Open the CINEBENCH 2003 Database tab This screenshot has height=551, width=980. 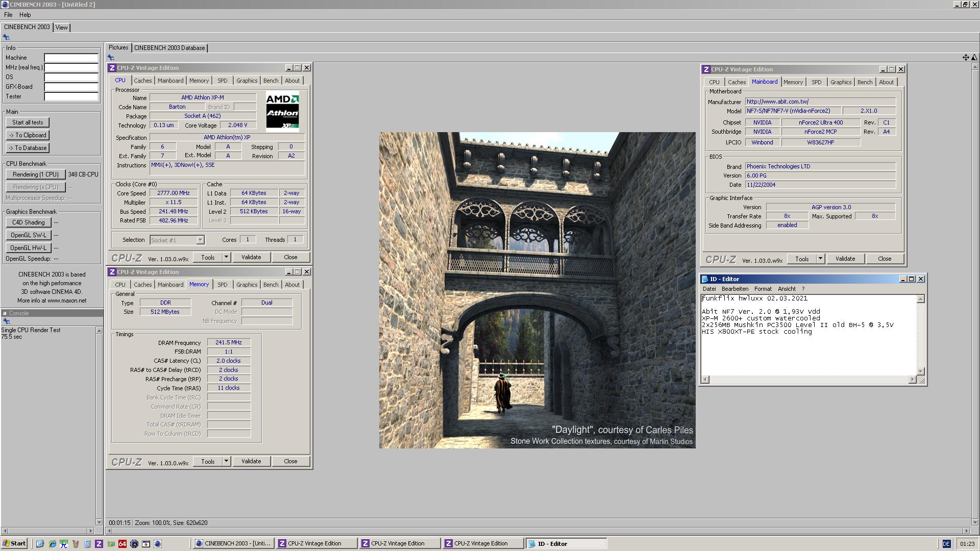[x=169, y=48]
